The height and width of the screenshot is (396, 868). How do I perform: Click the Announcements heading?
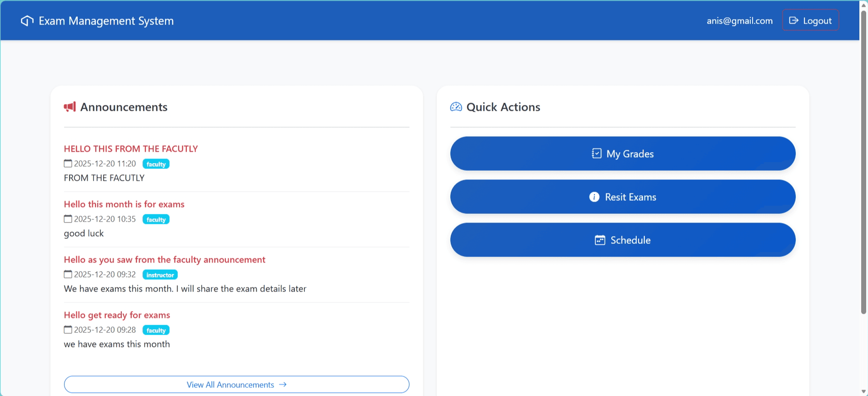click(124, 107)
